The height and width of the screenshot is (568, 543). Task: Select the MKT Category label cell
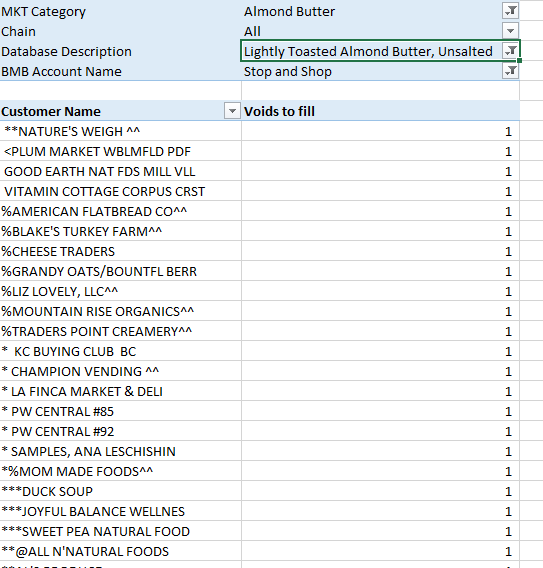pos(121,11)
